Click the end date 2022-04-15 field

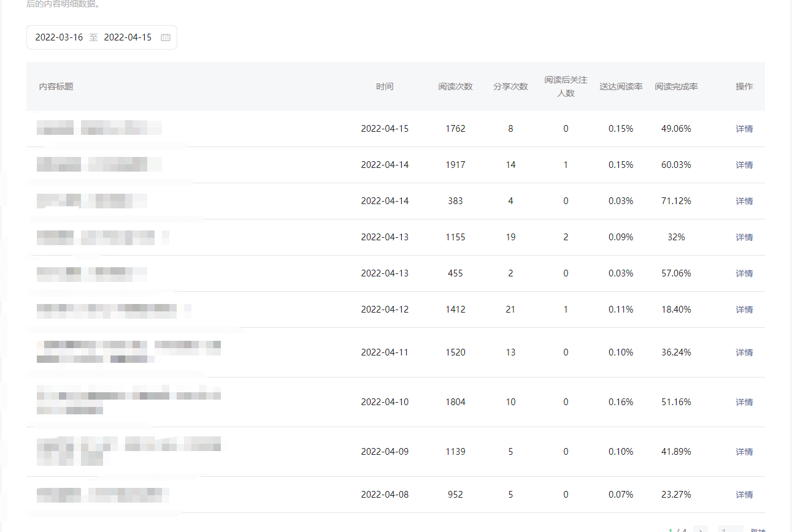128,37
